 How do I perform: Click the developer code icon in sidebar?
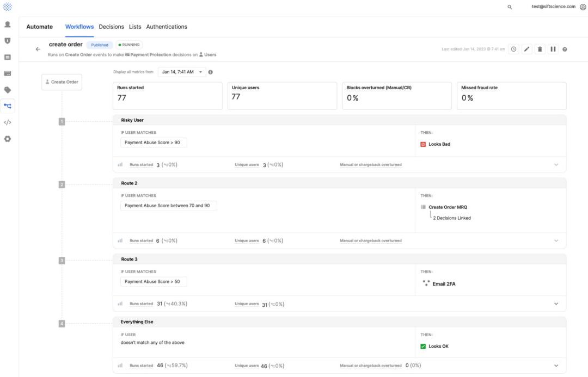pyautogui.click(x=8, y=122)
